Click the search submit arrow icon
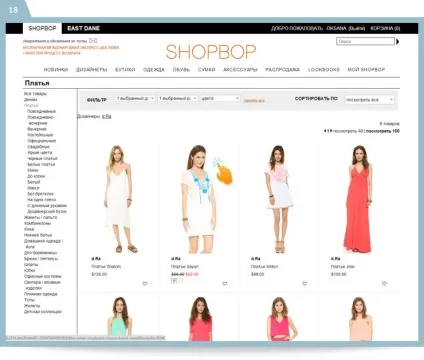This screenshot has height=360, width=424. coord(397,42)
